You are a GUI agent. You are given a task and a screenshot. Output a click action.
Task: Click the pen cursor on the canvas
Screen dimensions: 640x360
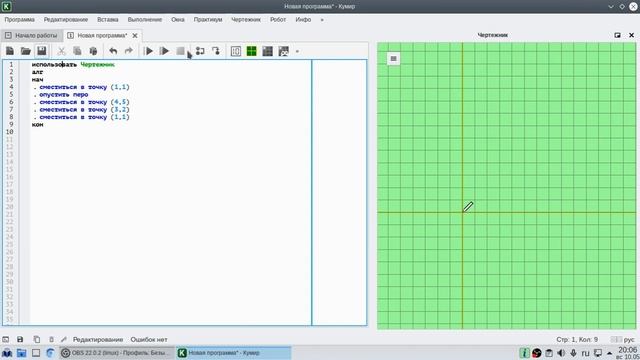[x=468, y=207]
